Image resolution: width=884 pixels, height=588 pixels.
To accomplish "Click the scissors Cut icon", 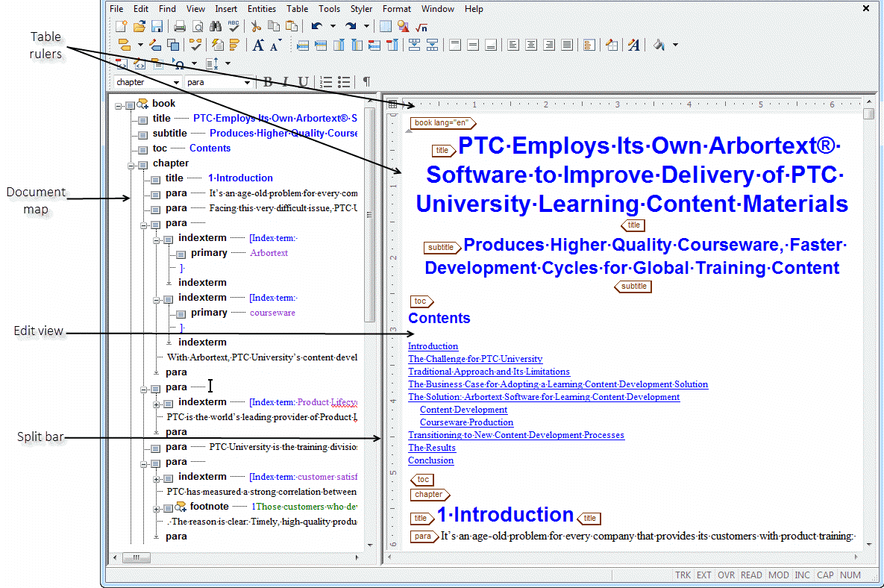I will [255, 27].
